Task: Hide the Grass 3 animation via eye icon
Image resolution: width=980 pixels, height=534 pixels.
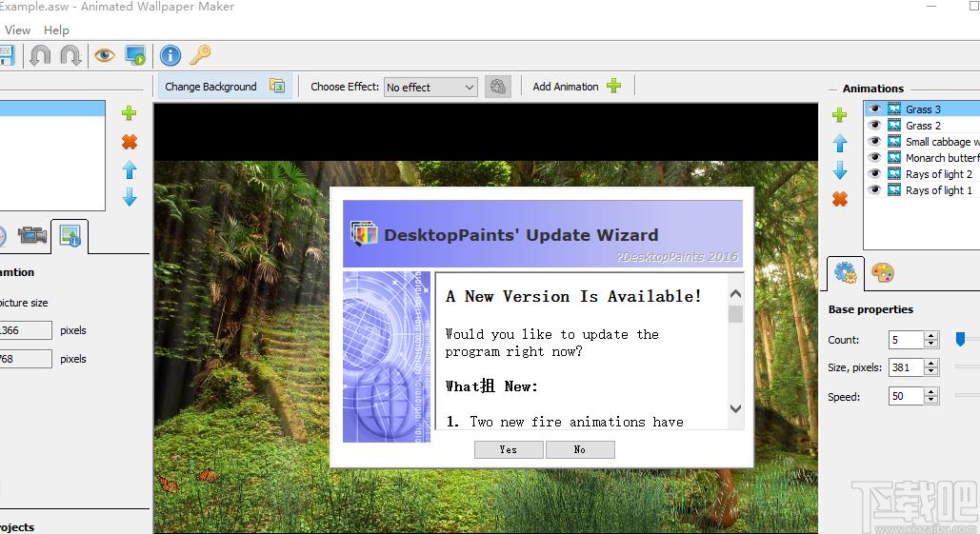Action: coord(874,109)
